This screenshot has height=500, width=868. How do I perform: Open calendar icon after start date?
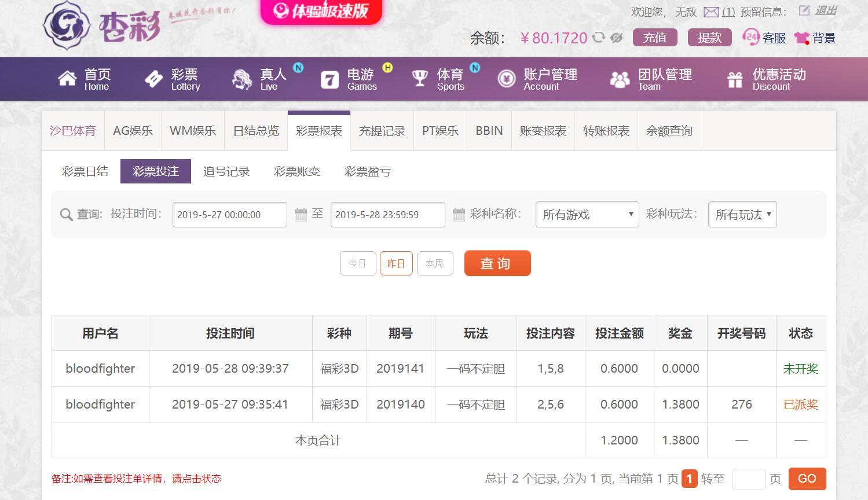click(x=301, y=215)
